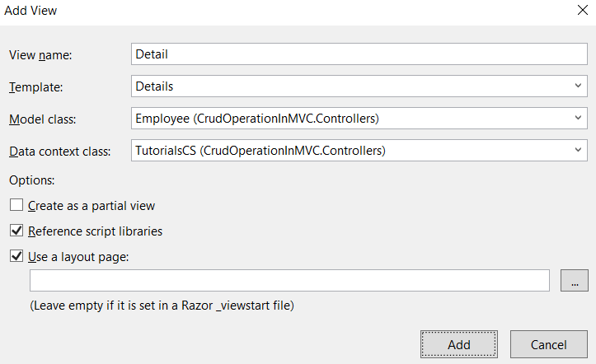Open the layout page browse ellipsis button

pos(575,281)
